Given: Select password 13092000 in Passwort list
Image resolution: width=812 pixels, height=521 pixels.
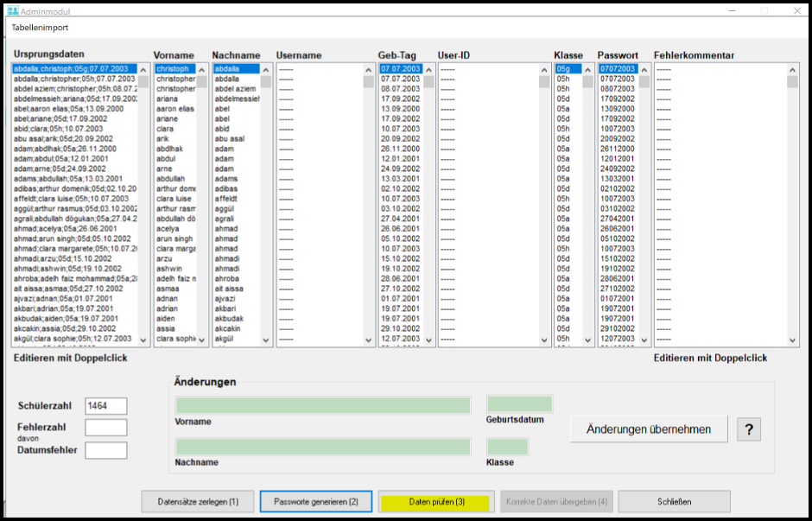Looking at the screenshot, I should coord(618,109).
